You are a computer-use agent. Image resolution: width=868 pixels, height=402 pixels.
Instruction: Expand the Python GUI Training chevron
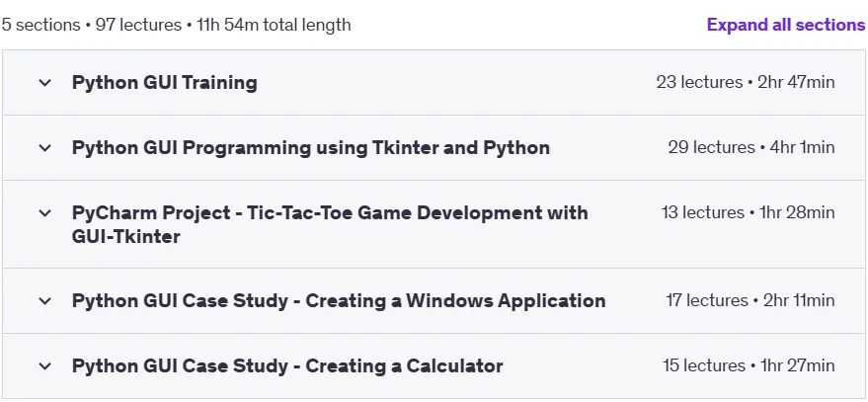tap(44, 83)
